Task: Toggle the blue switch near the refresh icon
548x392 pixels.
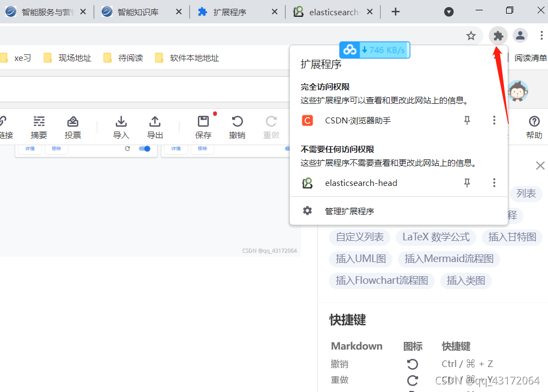Action: 144,148
